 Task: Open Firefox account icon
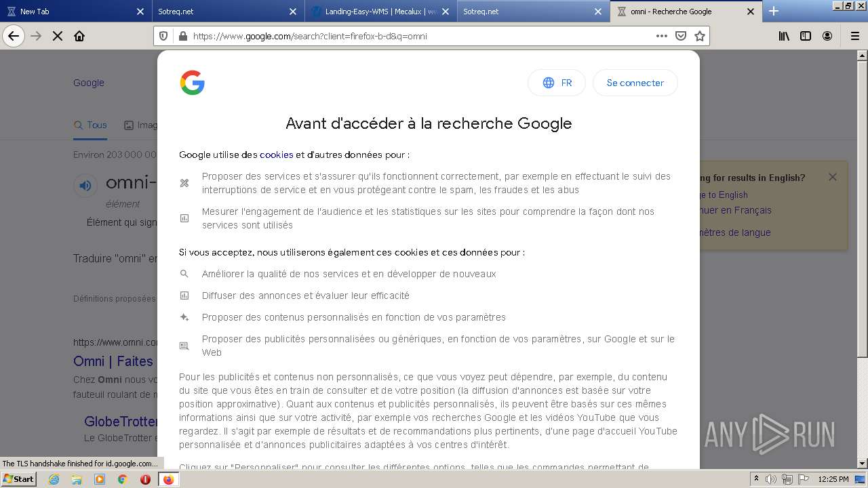pyautogui.click(x=827, y=36)
